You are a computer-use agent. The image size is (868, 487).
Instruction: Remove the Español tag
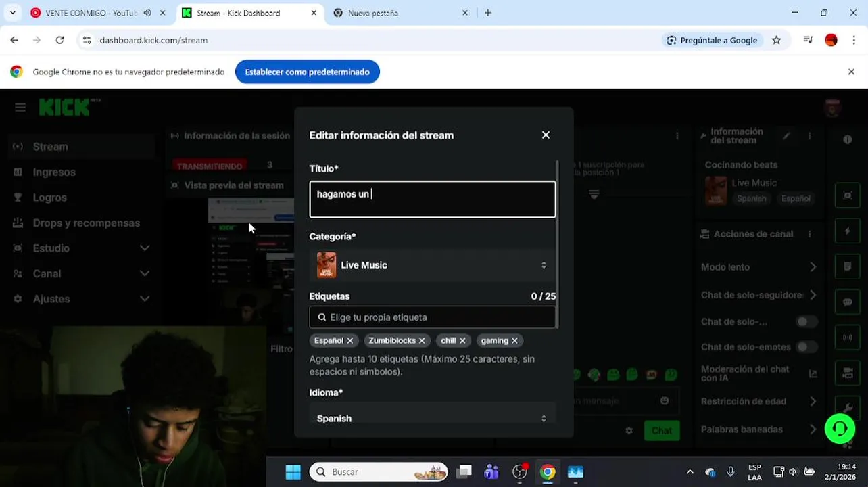(349, 341)
